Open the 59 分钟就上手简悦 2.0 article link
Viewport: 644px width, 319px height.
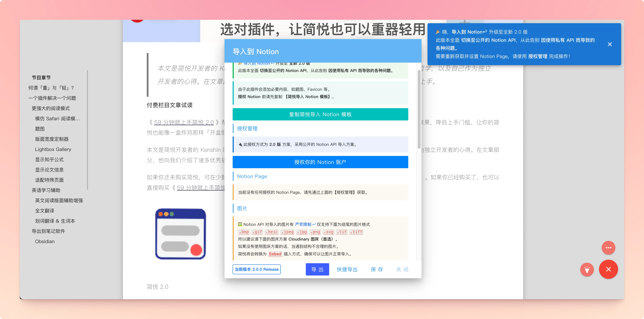point(184,122)
